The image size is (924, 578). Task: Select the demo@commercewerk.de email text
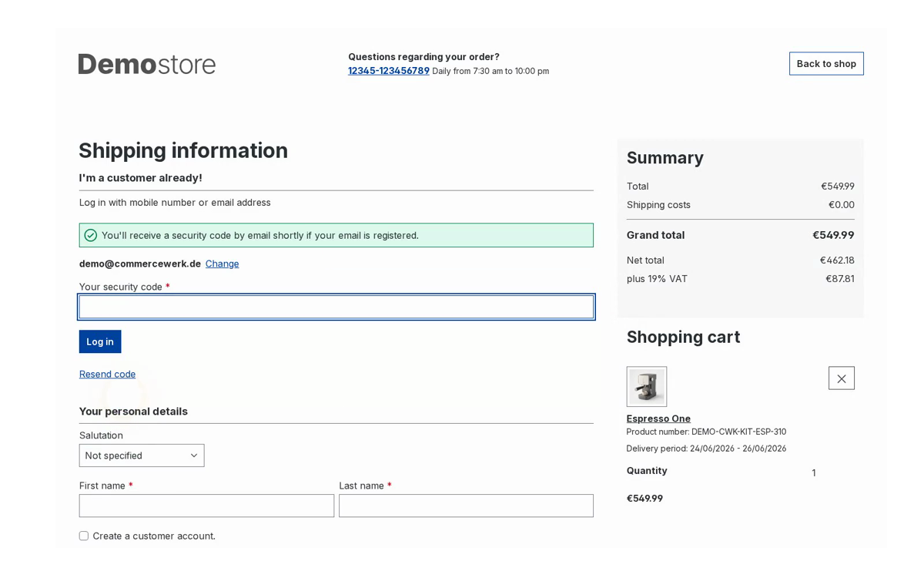(140, 264)
